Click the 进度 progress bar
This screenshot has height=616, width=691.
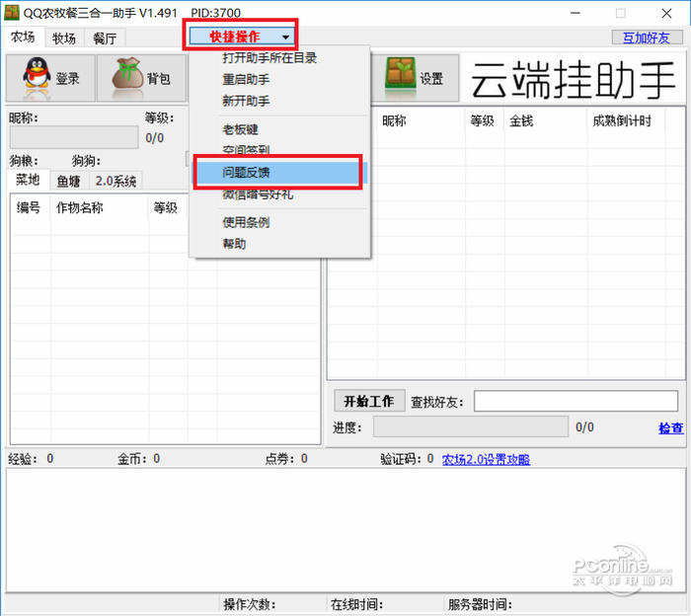[x=471, y=427]
